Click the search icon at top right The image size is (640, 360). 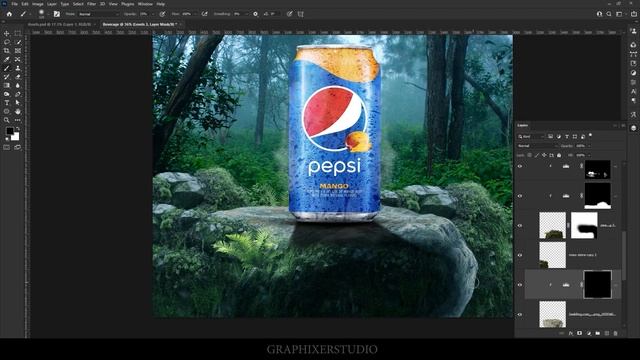(609, 14)
